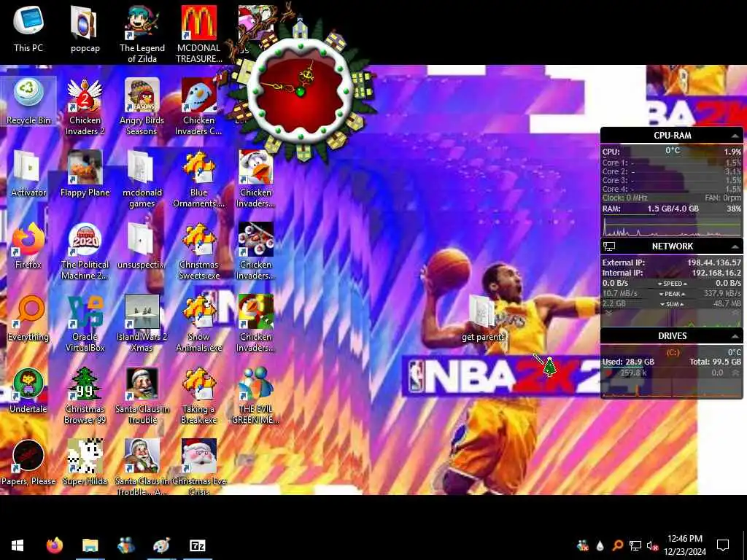Open the Papers, Please shortcut
The height and width of the screenshot is (560, 747).
28,463
